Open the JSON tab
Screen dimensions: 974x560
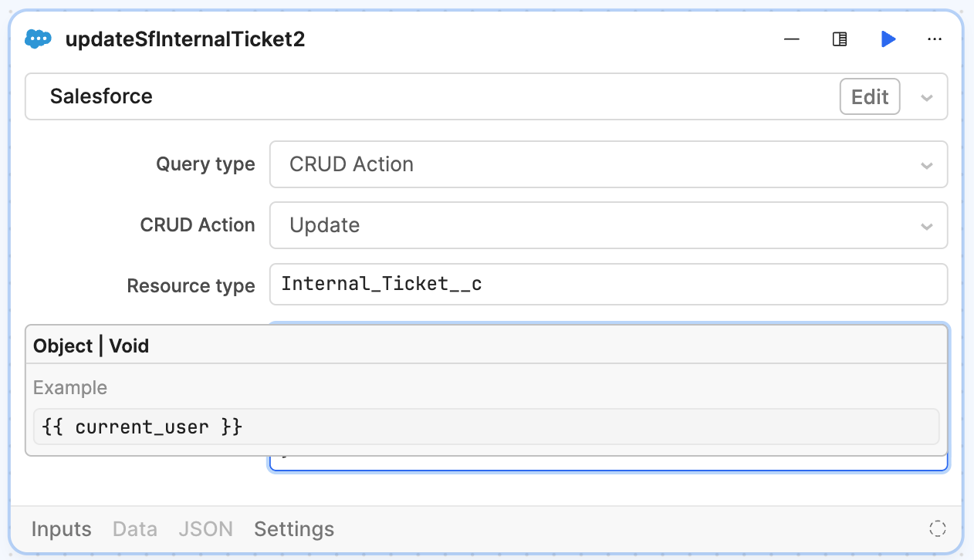(205, 529)
